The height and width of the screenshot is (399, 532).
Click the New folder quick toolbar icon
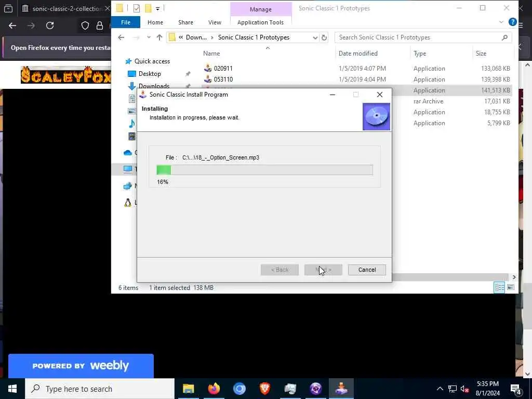(x=148, y=8)
